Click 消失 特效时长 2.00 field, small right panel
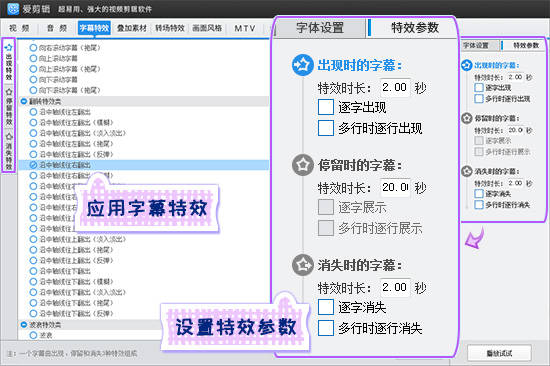The image size is (550, 366). pos(515,183)
